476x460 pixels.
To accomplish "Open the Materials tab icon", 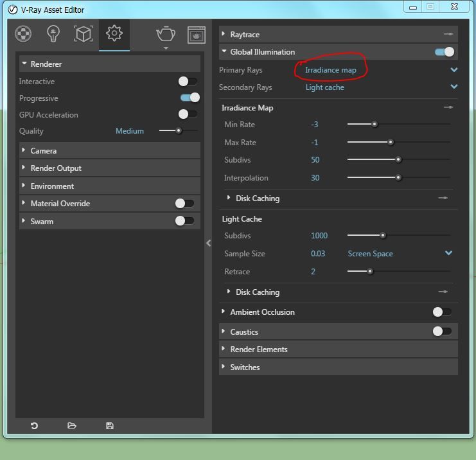I will (23, 33).
